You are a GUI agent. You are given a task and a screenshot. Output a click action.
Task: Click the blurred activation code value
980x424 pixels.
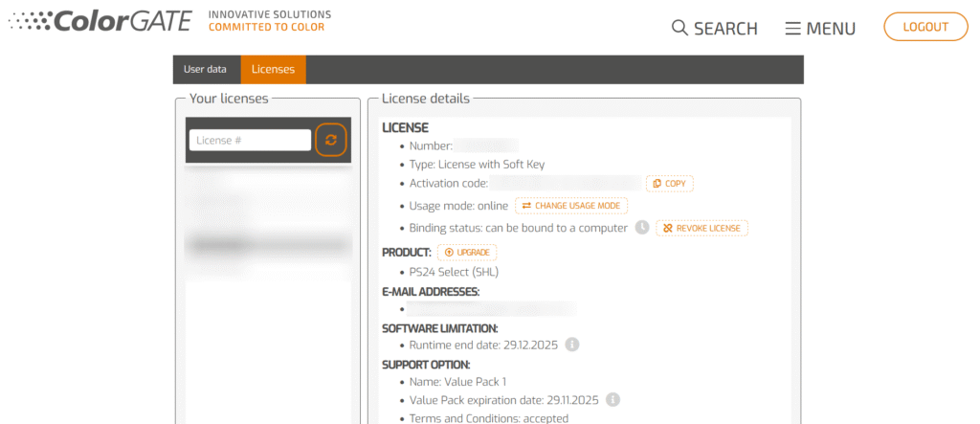click(565, 183)
